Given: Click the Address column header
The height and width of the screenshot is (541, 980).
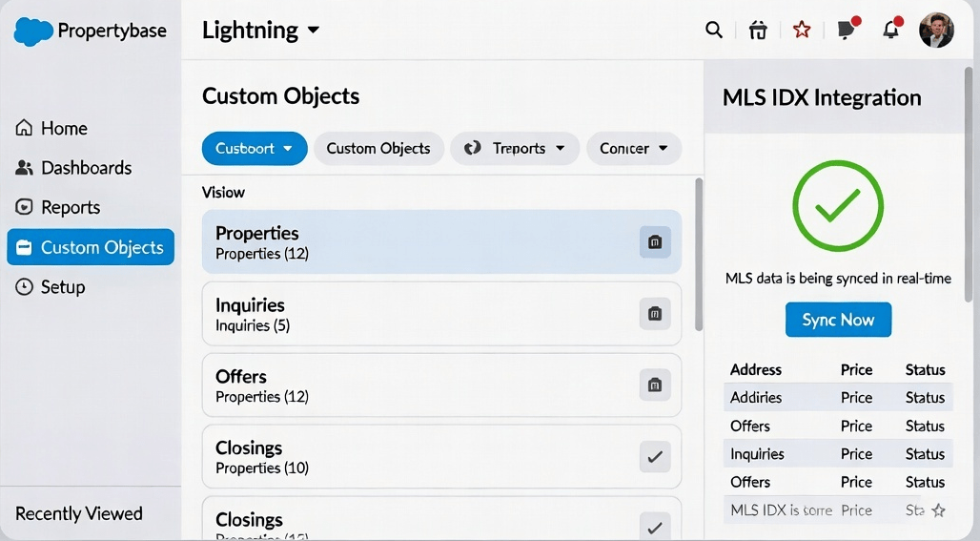Looking at the screenshot, I should [756, 369].
